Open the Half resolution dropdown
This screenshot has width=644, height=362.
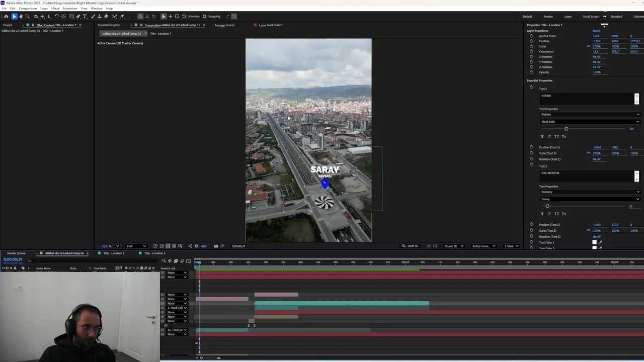[x=136, y=246]
